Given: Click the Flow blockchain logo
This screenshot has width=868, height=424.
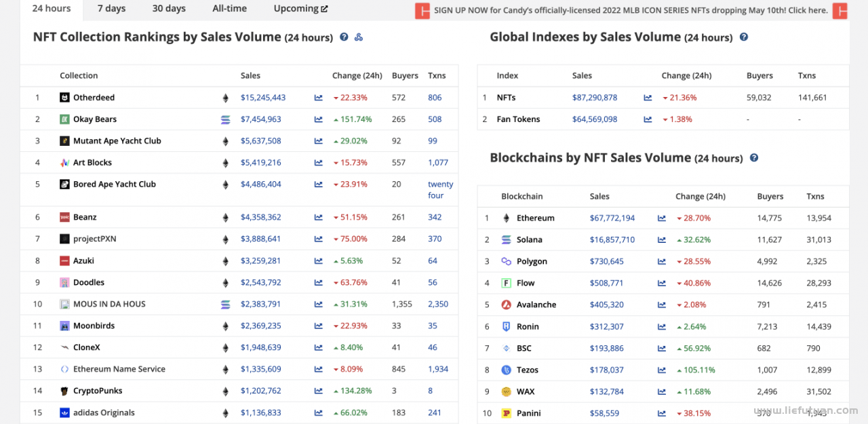Looking at the screenshot, I should click(x=506, y=284).
